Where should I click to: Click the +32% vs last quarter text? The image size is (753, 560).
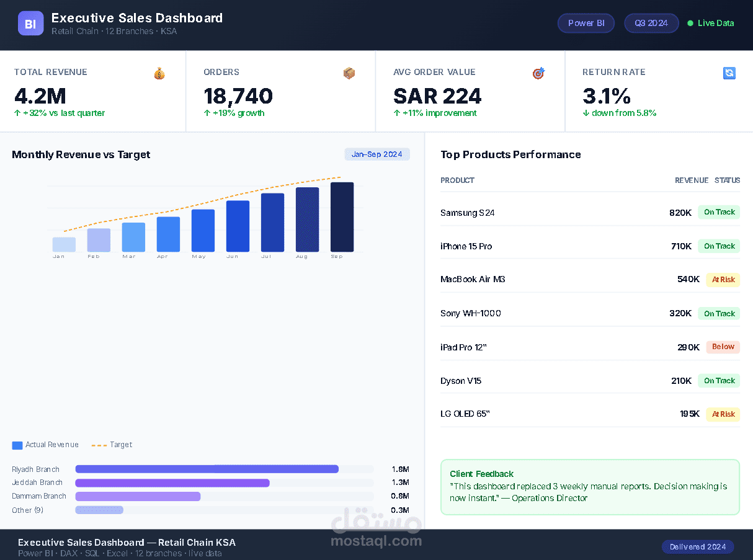click(60, 113)
